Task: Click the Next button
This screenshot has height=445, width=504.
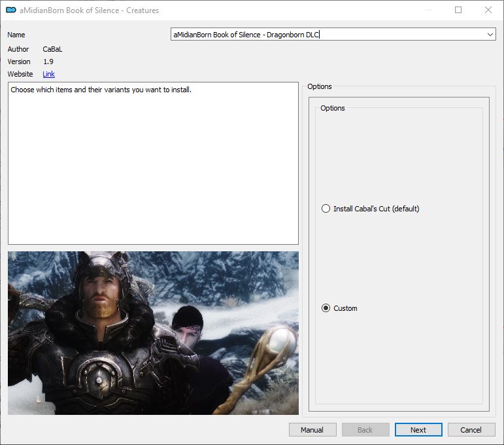Action: (418, 429)
